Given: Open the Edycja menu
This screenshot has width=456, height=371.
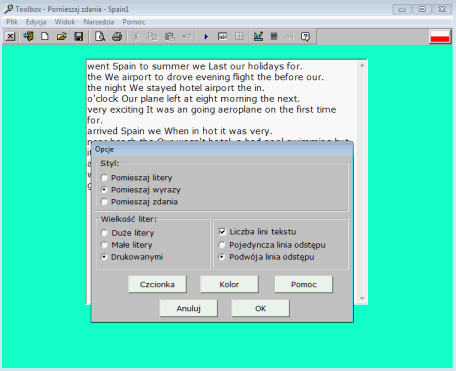Looking at the screenshot, I should (x=36, y=22).
